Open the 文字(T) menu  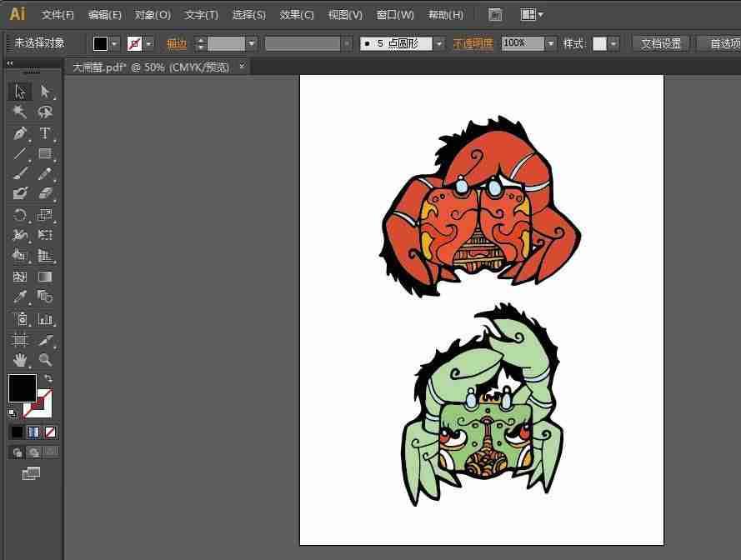(x=202, y=15)
